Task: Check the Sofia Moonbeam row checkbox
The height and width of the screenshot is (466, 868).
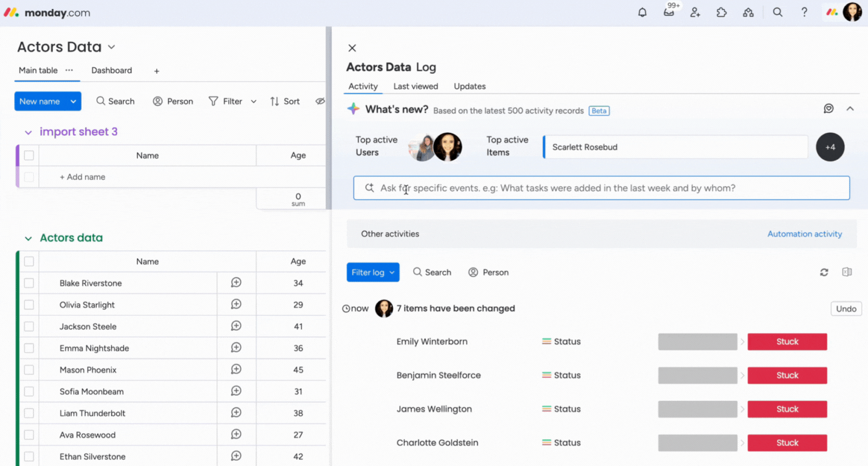Action: [x=29, y=391]
